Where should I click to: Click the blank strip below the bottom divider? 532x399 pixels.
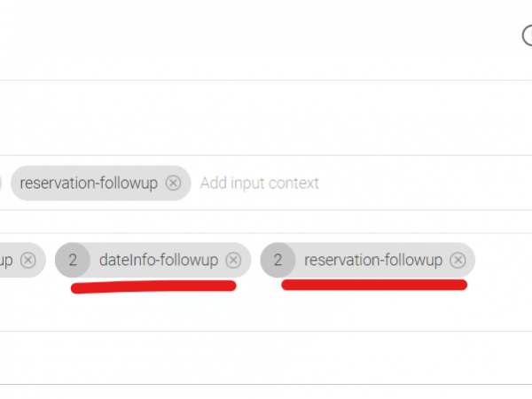[266, 392]
